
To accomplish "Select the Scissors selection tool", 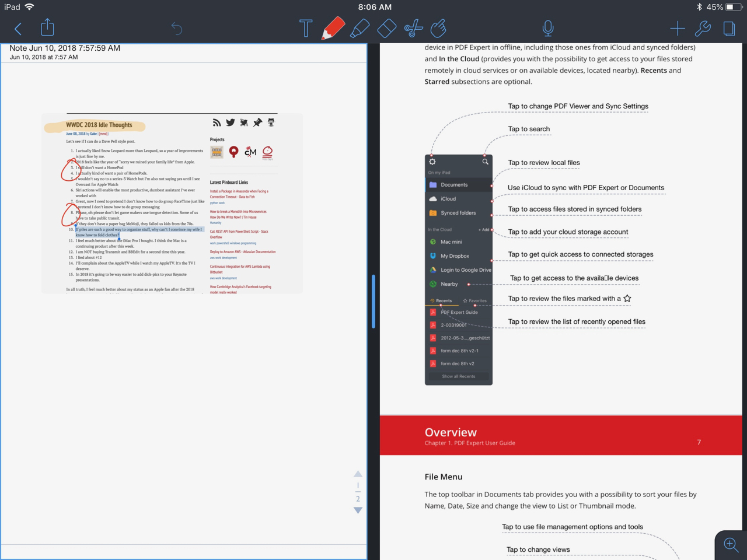I will pos(413,28).
